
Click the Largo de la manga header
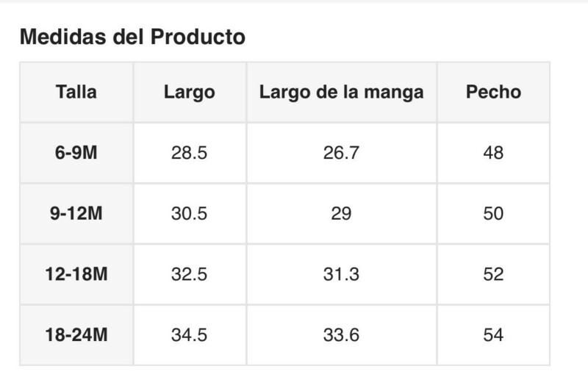click(341, 93)
